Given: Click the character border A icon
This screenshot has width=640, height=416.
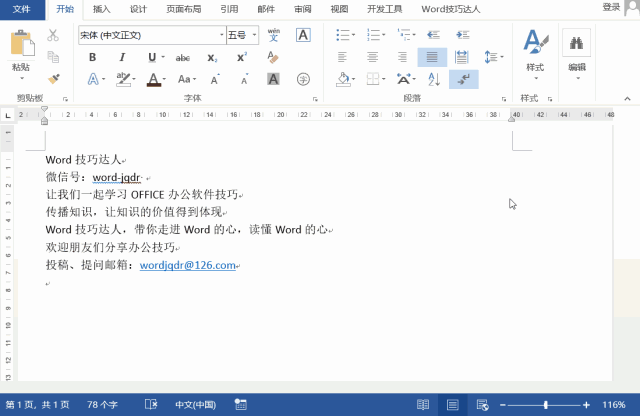Looking at the screenshot, I should pos(303,35).
